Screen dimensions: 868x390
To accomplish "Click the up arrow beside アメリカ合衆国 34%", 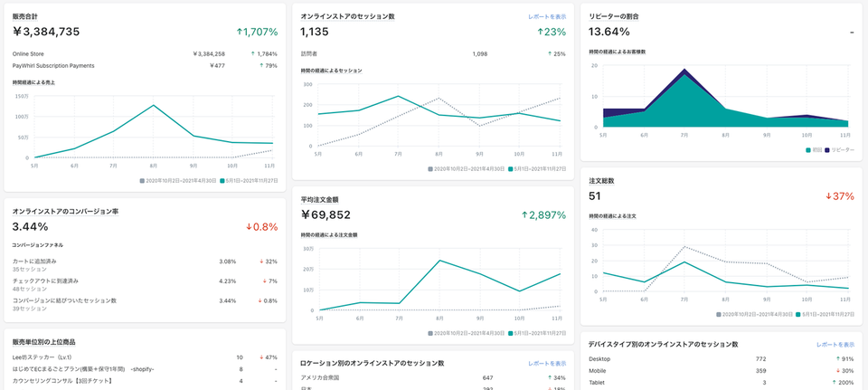I will (550, 378).
